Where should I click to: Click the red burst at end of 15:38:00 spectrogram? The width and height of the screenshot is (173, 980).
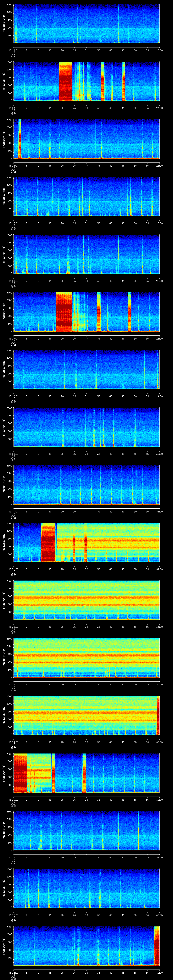point(157,946)
